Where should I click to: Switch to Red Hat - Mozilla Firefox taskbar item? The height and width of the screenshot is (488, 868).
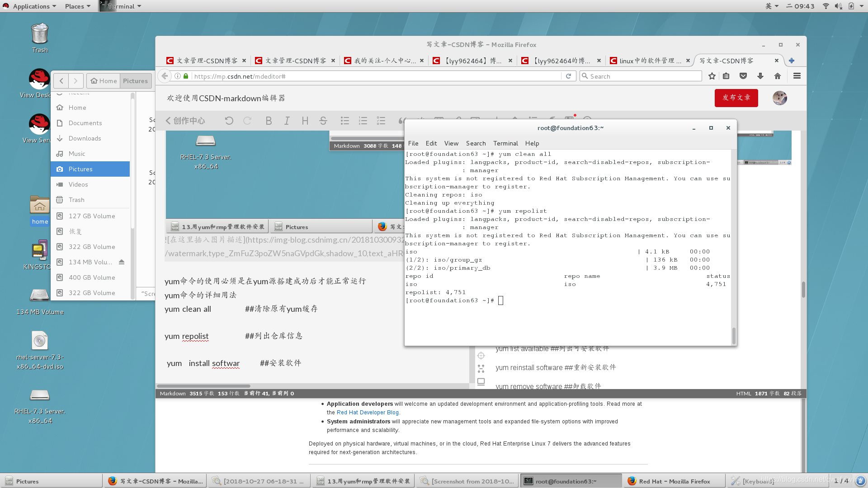pyautogui.click(x=674, y=481)
